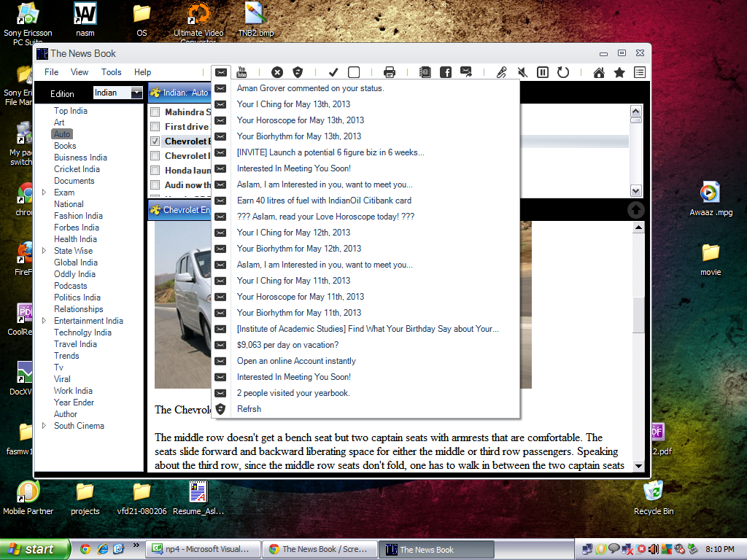
Task: Open the Edition dropdown showing Indian
Action: [x=117, y=93]
